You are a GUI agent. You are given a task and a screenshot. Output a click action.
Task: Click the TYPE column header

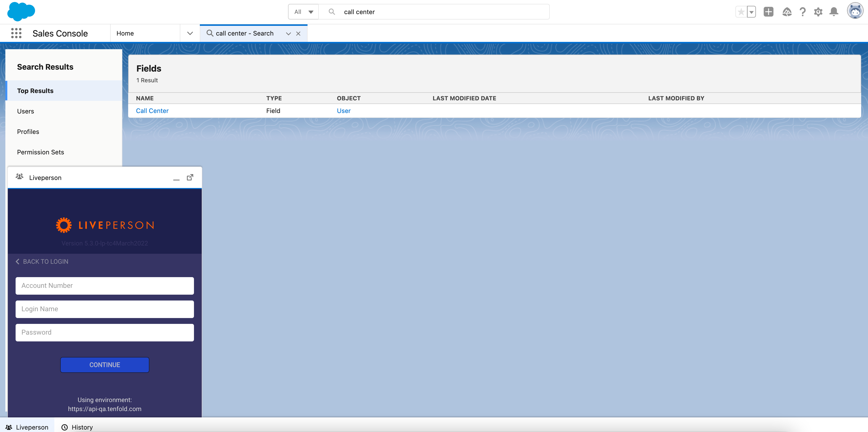tap(274, 98)
